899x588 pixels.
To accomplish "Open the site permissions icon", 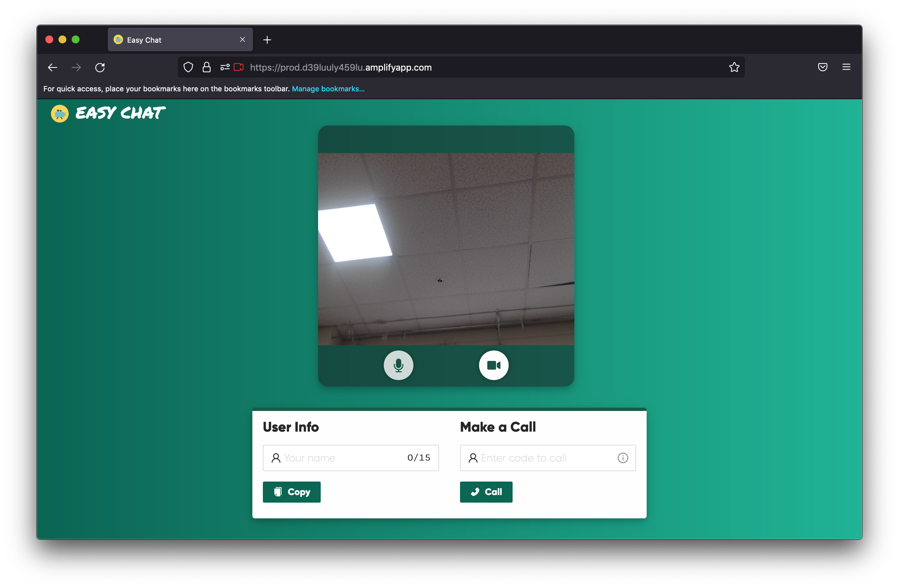I will (225, 67).
